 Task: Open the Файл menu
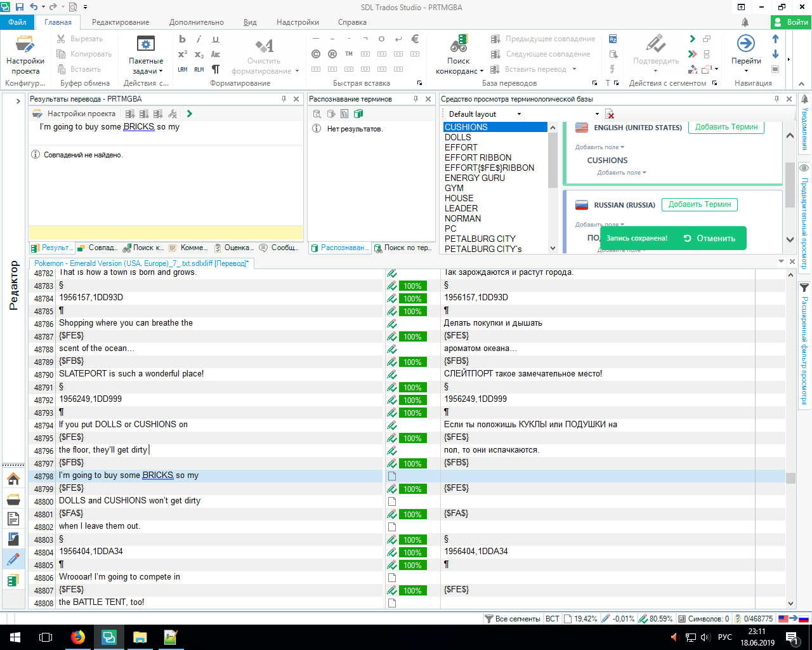tap(18, 22)
